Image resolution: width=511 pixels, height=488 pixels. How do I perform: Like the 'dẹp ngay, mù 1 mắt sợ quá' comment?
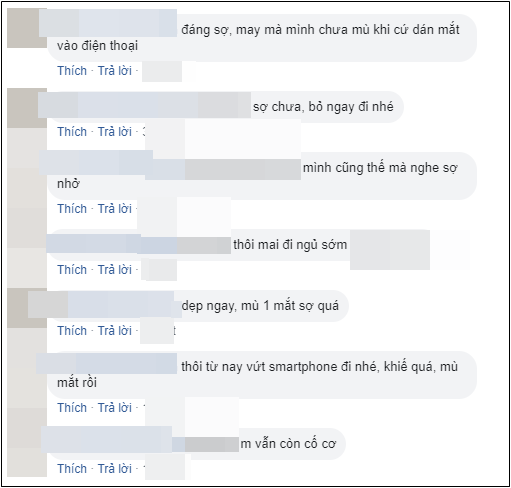72,331
